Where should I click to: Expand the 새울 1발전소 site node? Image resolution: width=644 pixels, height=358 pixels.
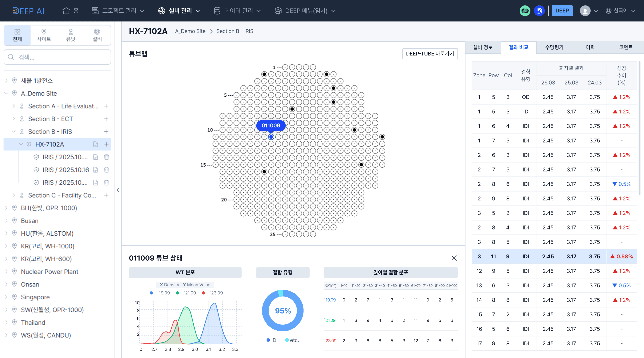(x=6, y=80)
